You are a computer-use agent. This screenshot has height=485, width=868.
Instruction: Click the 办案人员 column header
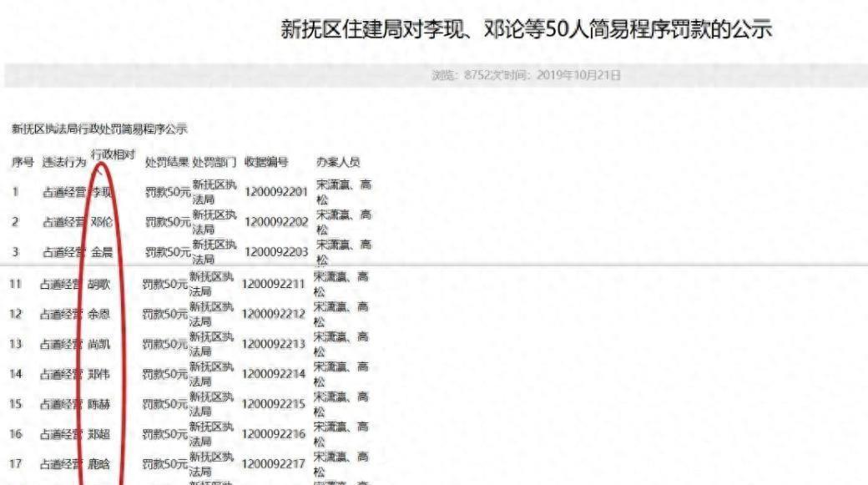pyautogui.click(x=338, y=162)
